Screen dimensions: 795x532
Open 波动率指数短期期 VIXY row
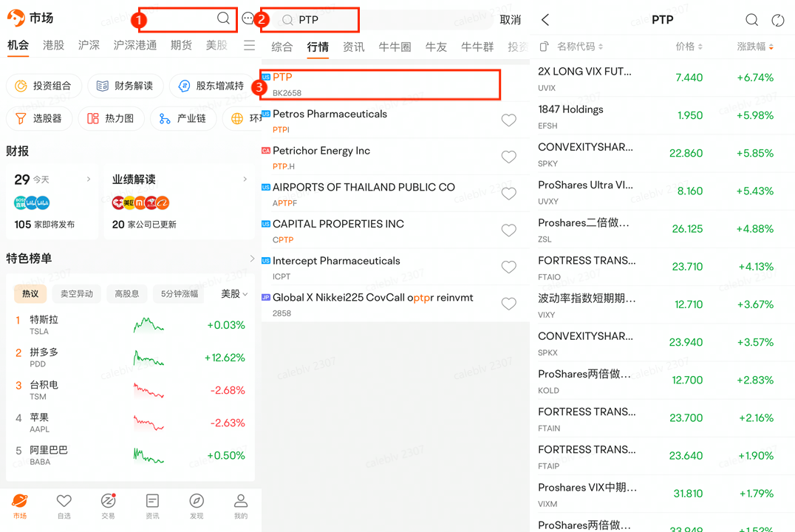662,305
